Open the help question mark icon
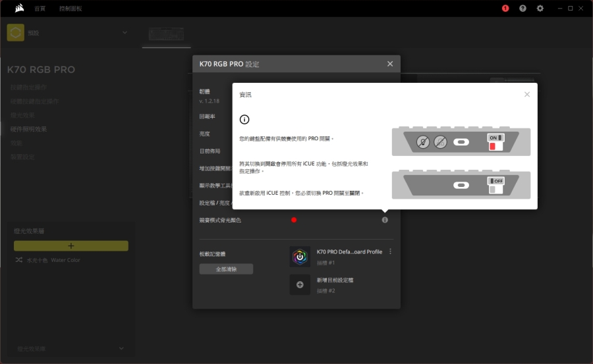Viewport: 593px width, 364px height. (x=522, y=9)
